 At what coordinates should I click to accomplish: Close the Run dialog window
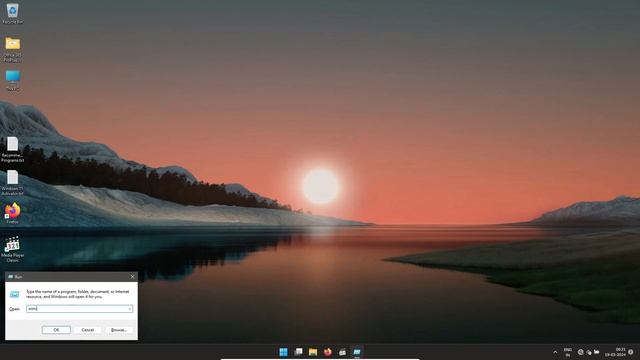coord(132,277)
